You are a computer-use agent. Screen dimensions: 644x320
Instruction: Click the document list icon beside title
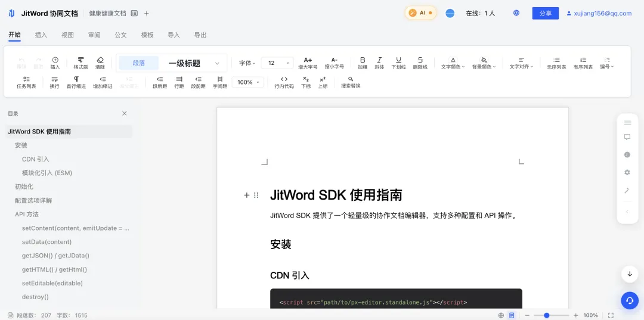(x=134, y=13)
